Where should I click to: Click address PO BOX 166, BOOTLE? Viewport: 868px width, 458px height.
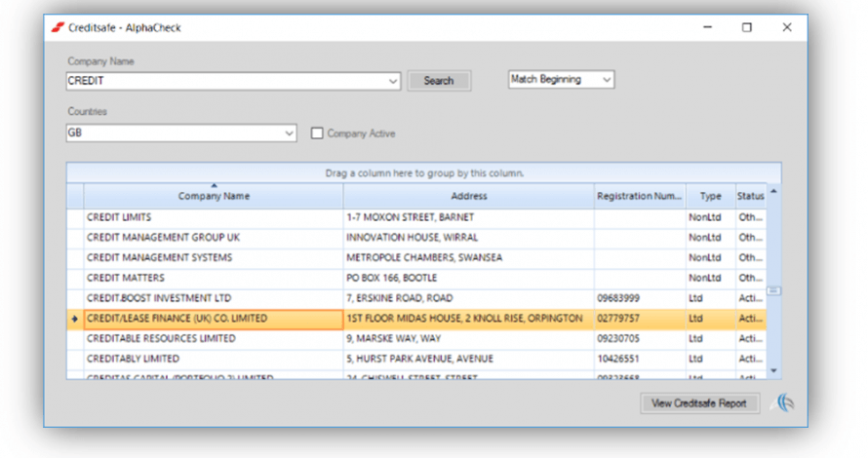click(391, 278)
